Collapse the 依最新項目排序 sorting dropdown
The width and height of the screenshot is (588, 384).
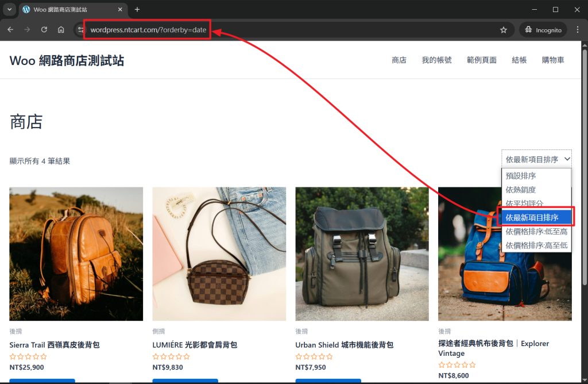click(x=537, y=159)
